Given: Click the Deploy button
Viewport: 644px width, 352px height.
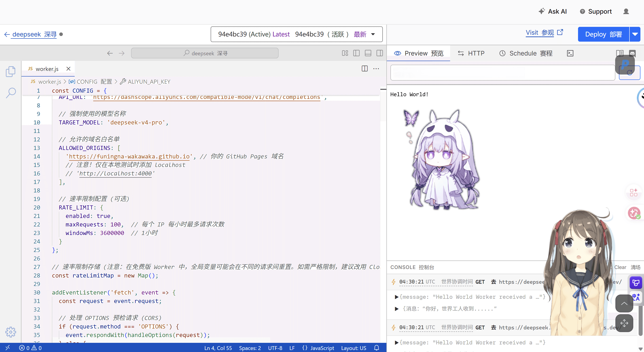Looking at the screenshot, I should coord(604,34).
